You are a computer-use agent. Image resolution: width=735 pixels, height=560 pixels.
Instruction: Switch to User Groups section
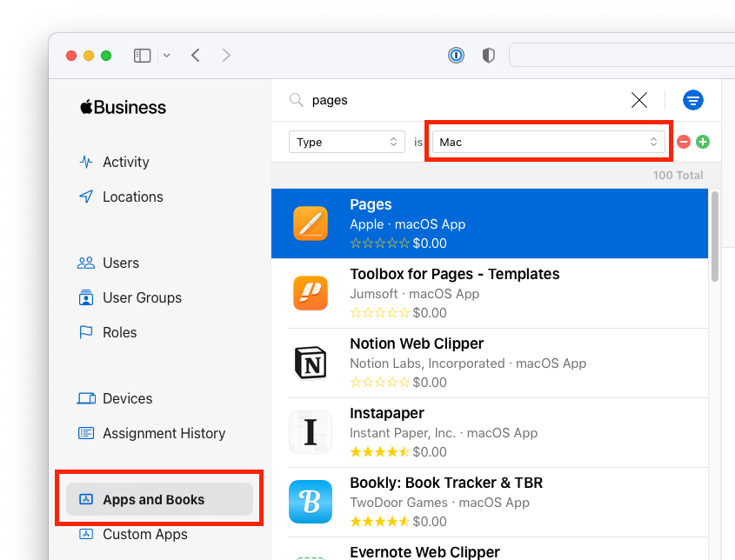point(141,297)
